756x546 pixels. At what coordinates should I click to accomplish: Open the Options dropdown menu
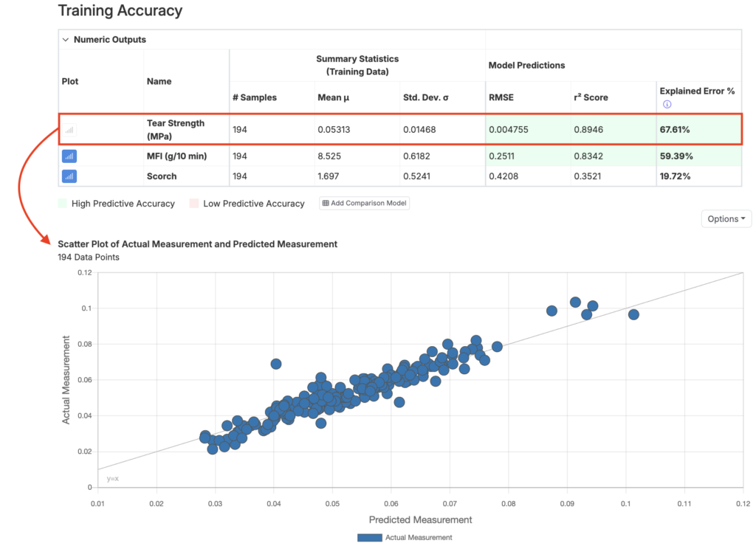pyautogui.click(x=726, y=219)
